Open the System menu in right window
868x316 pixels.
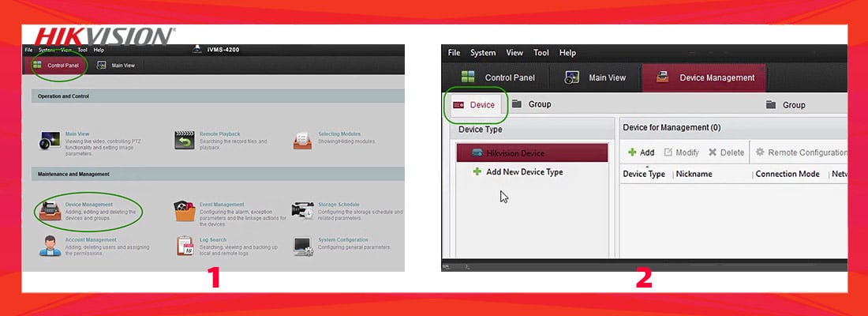tap(483, 53)
